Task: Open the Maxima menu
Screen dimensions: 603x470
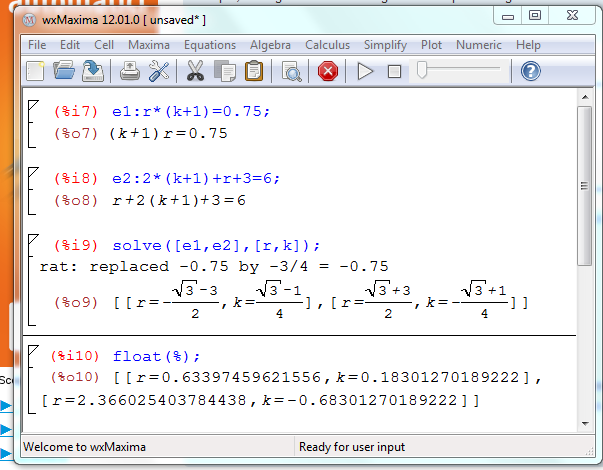Action: pyautogui.click(x=149, y=45)
